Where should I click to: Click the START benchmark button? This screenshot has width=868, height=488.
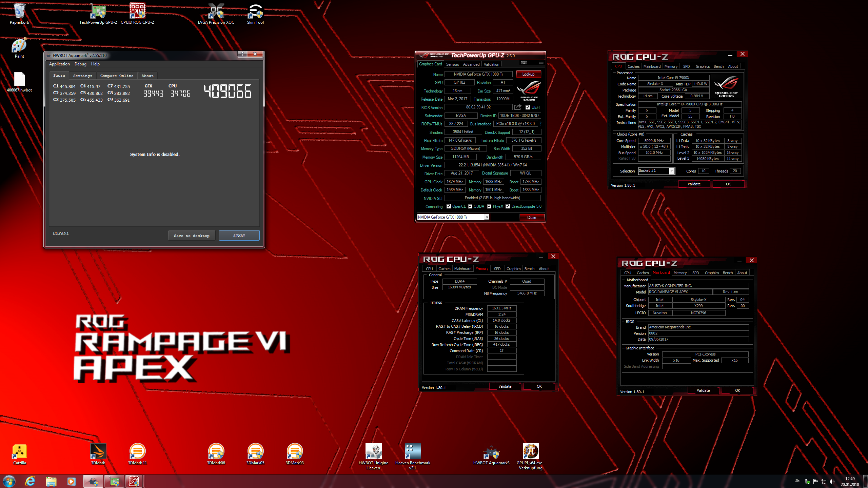point(239,236)
